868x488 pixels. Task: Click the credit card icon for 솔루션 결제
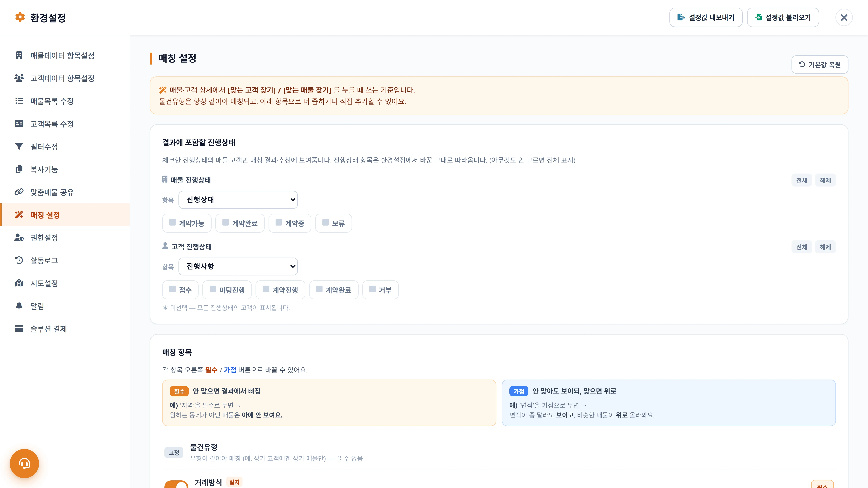click(19, 329)
